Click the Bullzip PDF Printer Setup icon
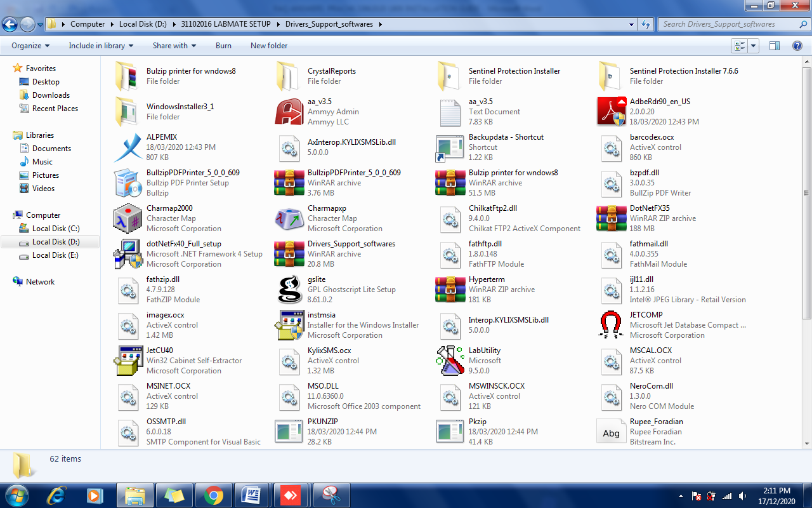The height and width of the screenshot is (508, 812). coord(128,183)
